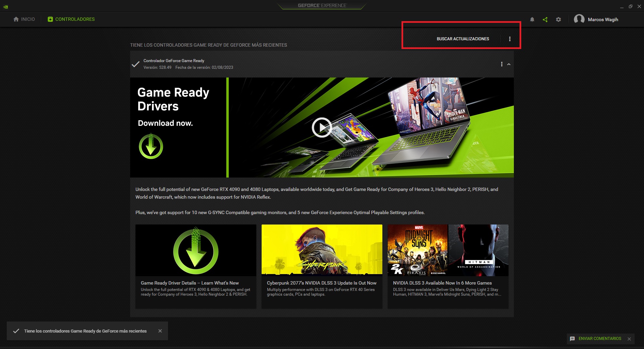Click the NVIDIA logo in title bar

pyautogui.click(x=6, y=6)
